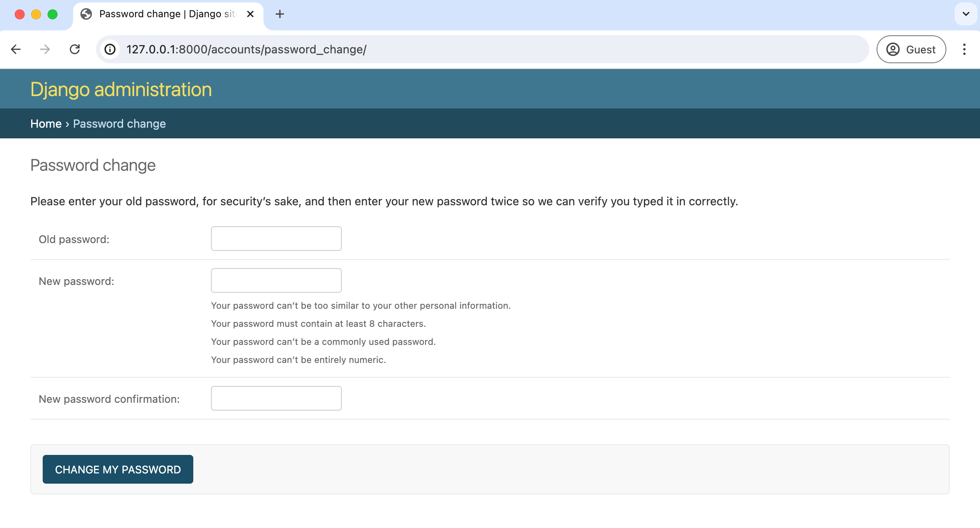Submit with Change My Password button
This screenshot has width=980, height=528.
coord(118,469)
